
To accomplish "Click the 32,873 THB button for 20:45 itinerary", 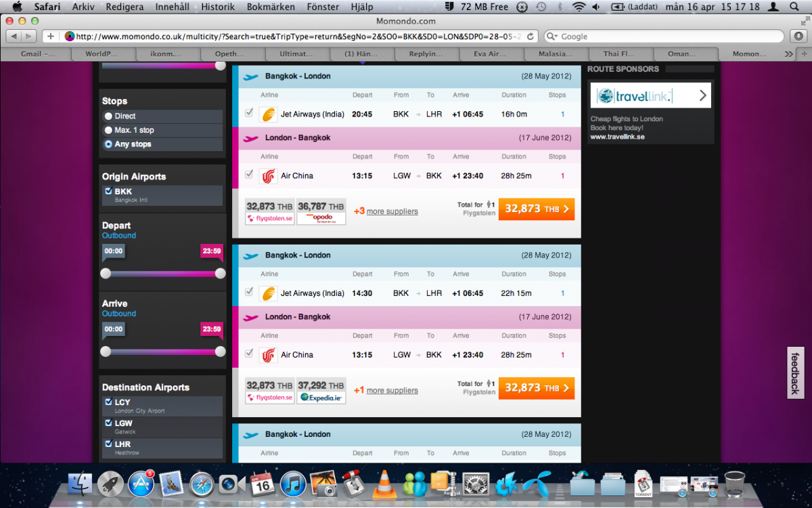I will coord(537,209).
